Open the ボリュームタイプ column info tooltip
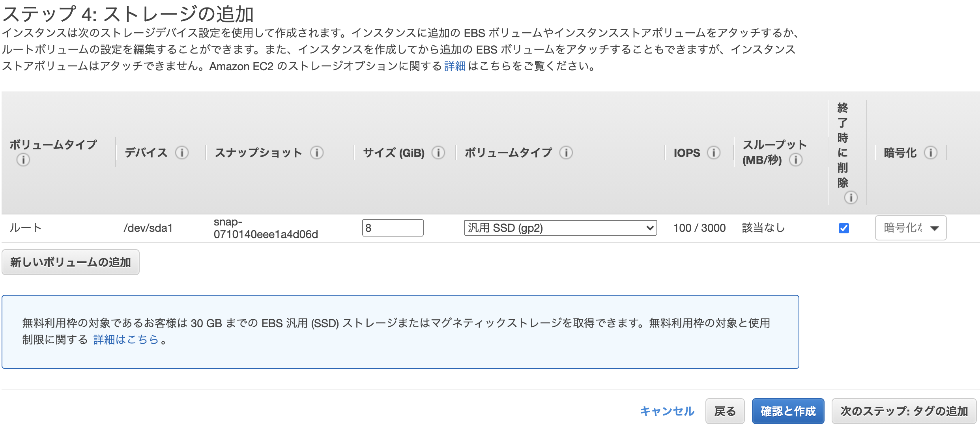This screenshot has width=980, height=432. click(x=23, y=160)
